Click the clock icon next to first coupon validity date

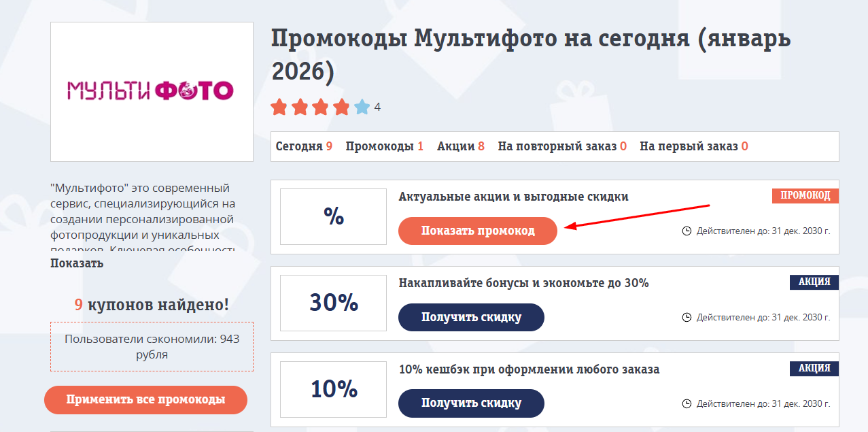click(x=689, y=231)
